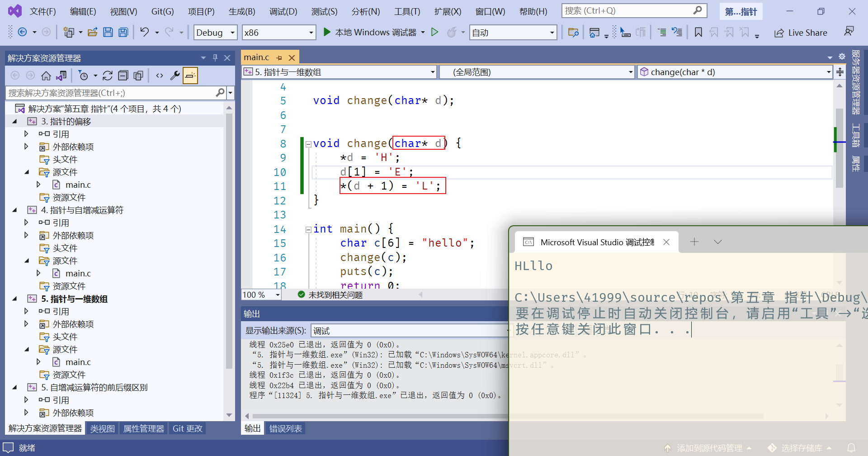Image resolution: width=868 pixels, height=456 pixels.
Task: Switch to the 错误列表 tab
Action: [285, 428]
